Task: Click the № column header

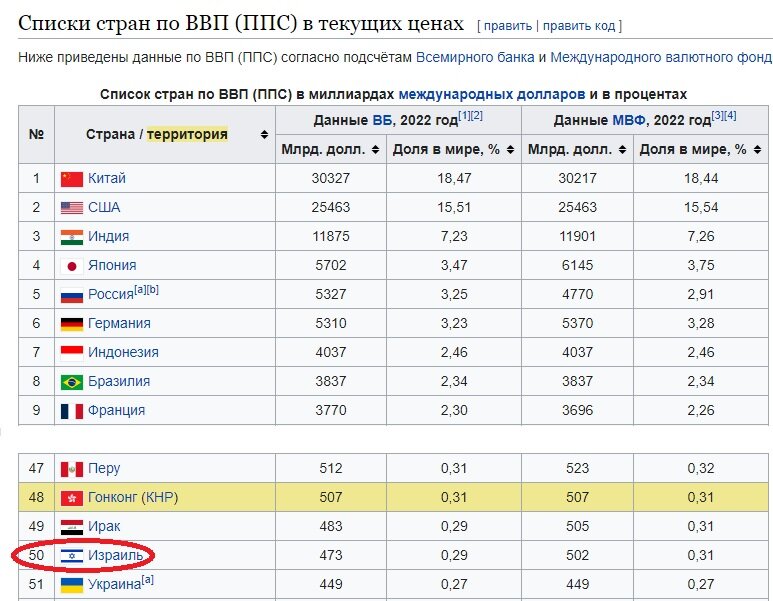Action: 36,134
